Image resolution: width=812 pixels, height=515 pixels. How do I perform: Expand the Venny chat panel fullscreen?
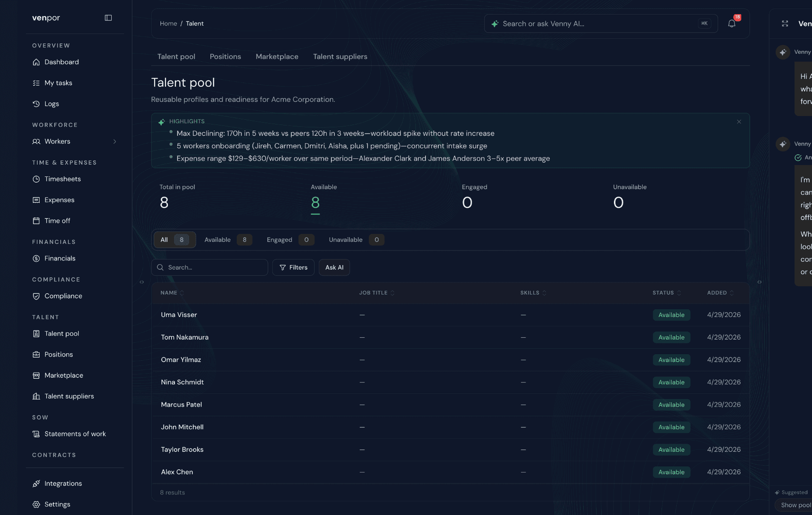(x=785, y=24)
